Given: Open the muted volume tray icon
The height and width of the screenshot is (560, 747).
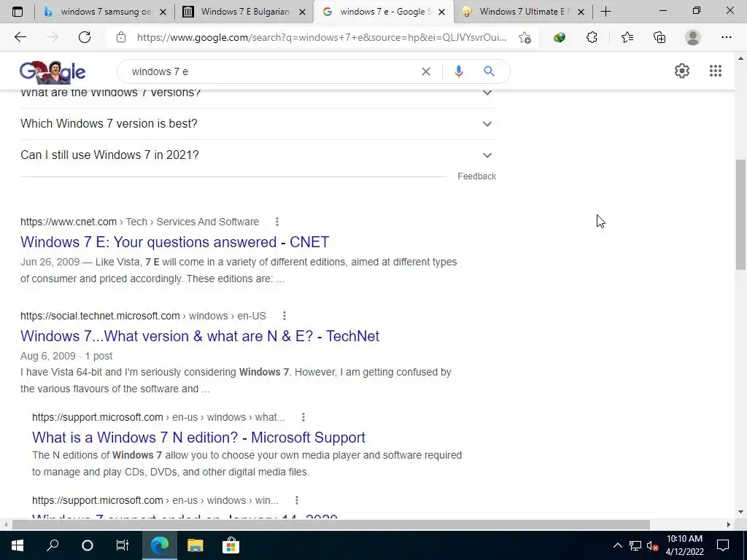Looking at the screenshot, I should point(653,545).
